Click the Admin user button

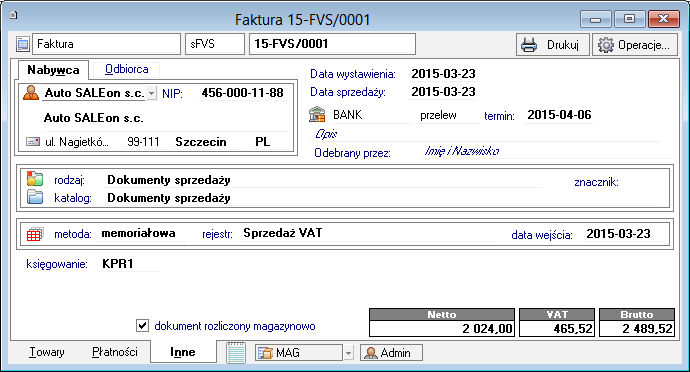(391, 353)
